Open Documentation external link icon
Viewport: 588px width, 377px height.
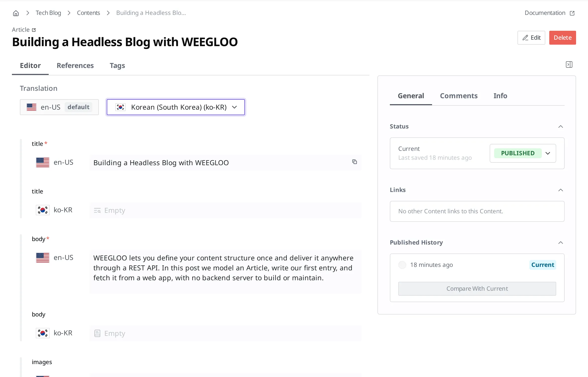point(572,13)
